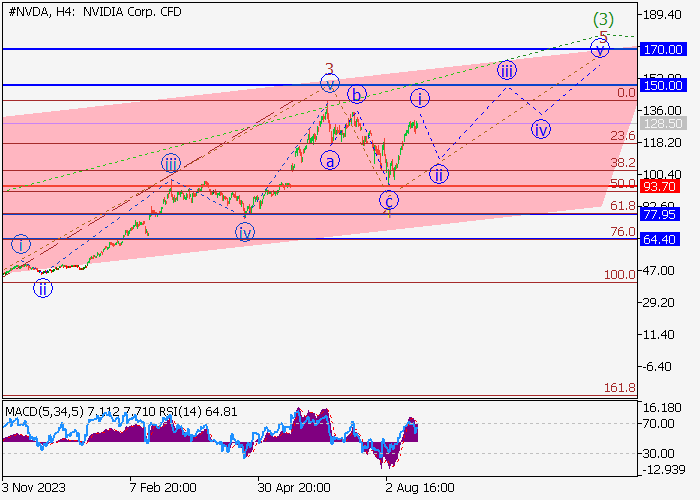Click the 47.00 price scale value
Screen dimensions: 700x500
658,271
